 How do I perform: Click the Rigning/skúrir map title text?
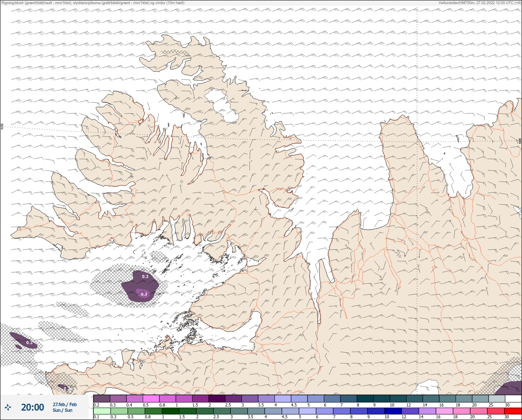click(x=93, y=3)
